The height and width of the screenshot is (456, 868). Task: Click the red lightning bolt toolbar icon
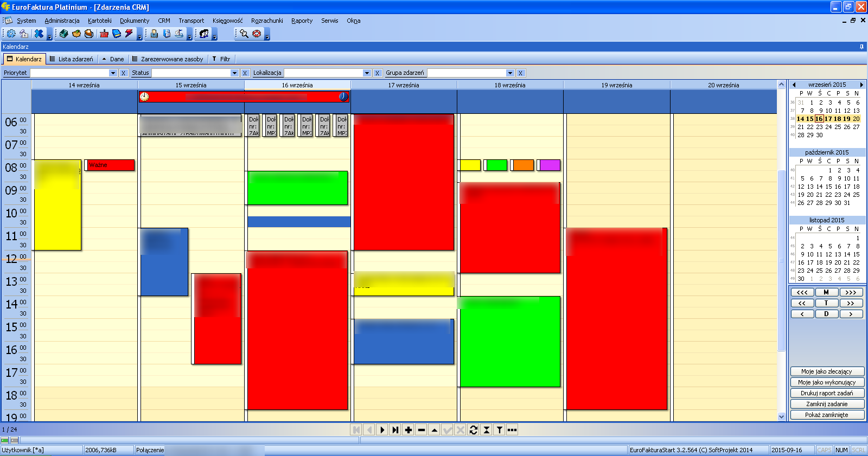click(129, 34)
